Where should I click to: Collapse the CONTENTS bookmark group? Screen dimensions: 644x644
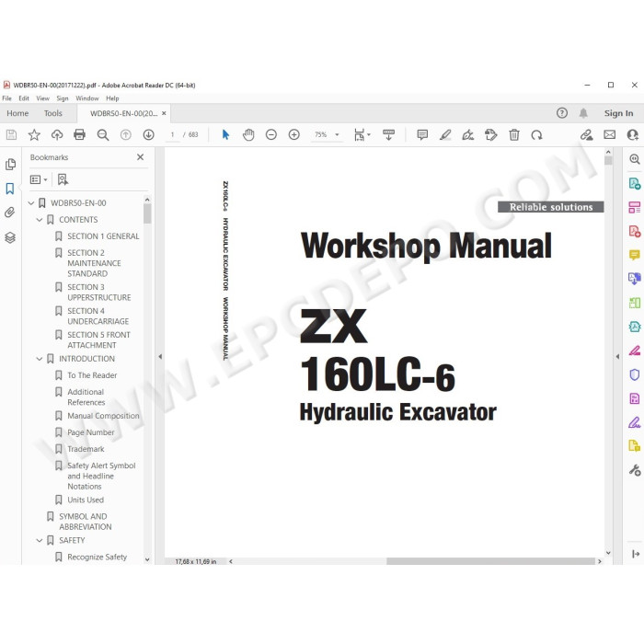tap(40, 220)
